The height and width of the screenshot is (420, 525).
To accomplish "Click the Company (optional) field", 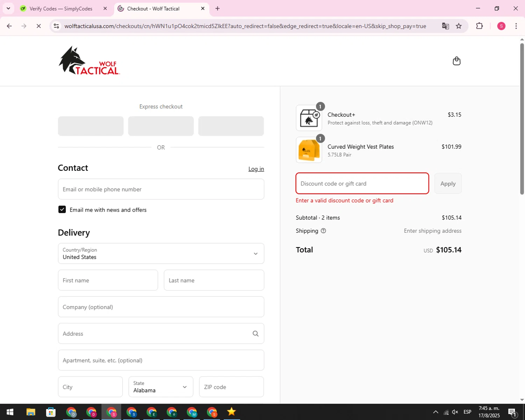I will click(x=161, y=307).
